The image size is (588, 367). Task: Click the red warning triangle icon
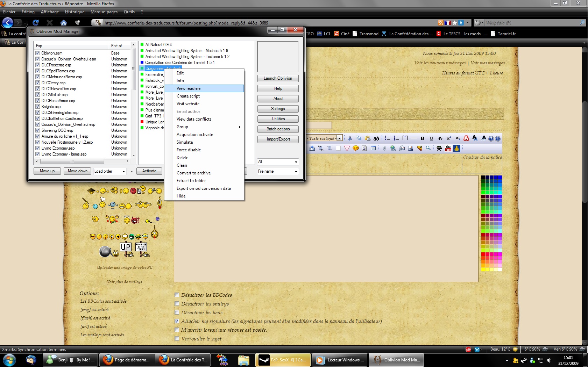pos(347,148)
